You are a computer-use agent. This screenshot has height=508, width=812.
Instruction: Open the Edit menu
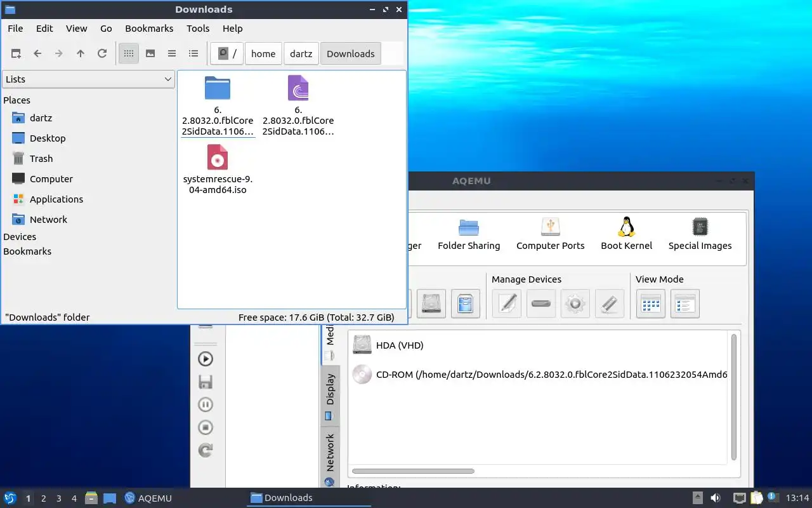(x=44, y=29)
